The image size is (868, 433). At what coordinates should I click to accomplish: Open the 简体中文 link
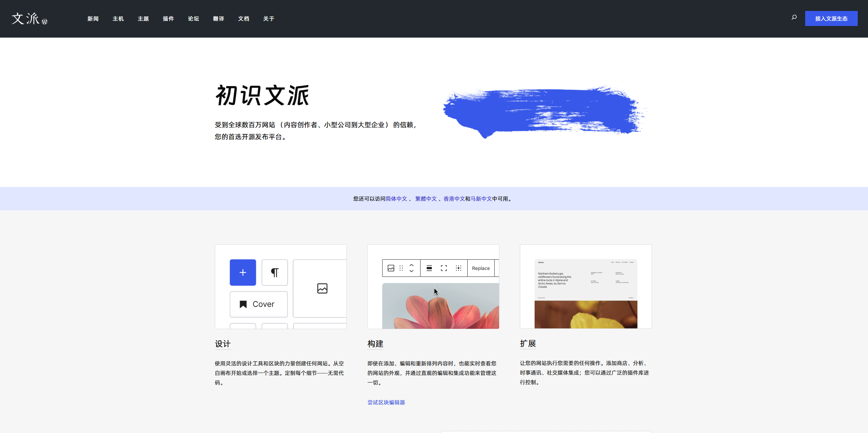(x=396, y=199)
